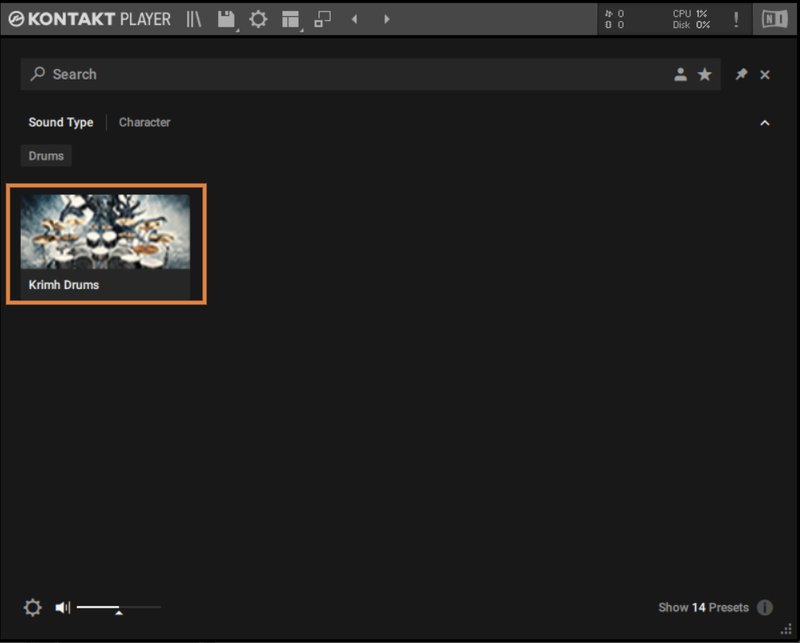The height and width of the screenshot is (643, 800).
Task: Select the Character tab
Action: (144, 122)
